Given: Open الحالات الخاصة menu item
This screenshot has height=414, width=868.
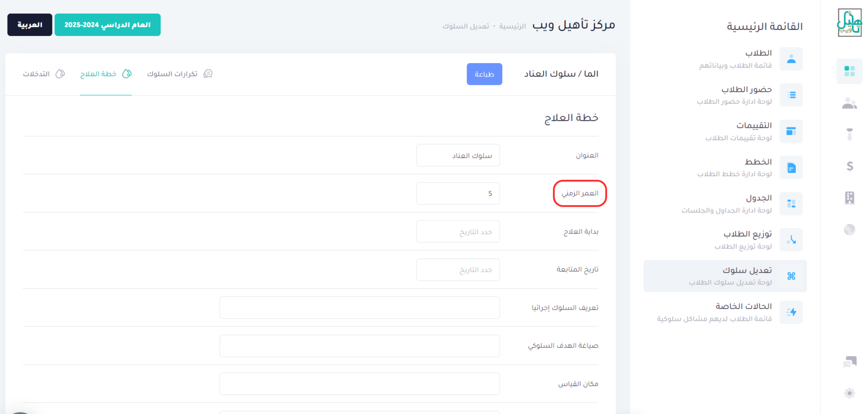Looking at the screenshot, I should click(x=725, y=312).
